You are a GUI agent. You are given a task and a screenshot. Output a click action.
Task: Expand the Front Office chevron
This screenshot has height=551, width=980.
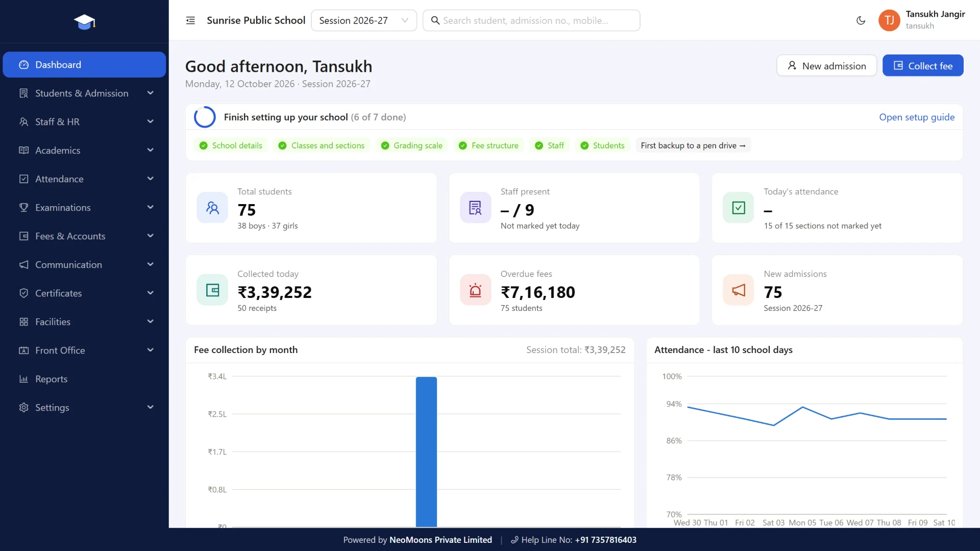(x=150, y=350)
